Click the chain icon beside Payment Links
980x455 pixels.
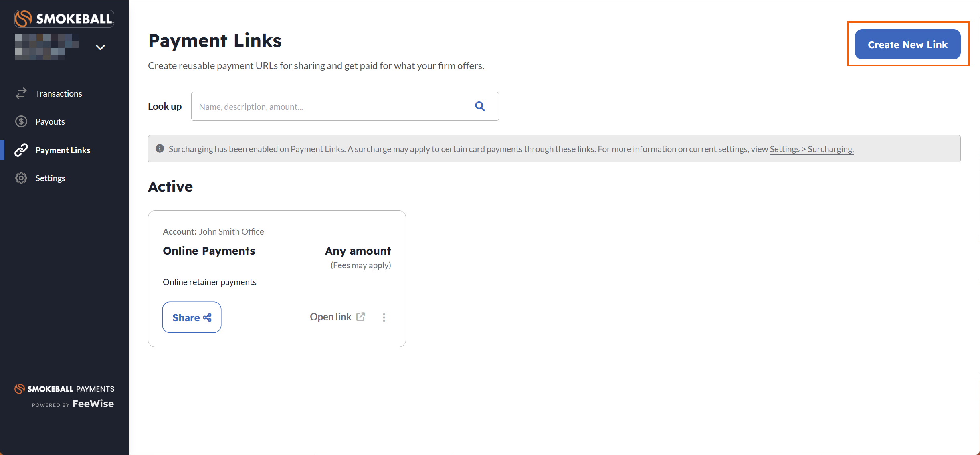coord(21,150)
